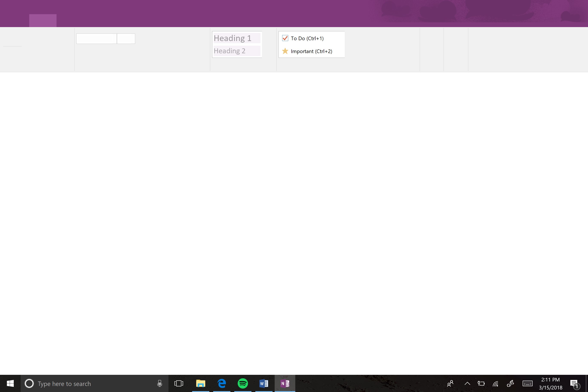Open the People tray icon
This screenshot has width=588, height=392.
(x=450, y=383)
